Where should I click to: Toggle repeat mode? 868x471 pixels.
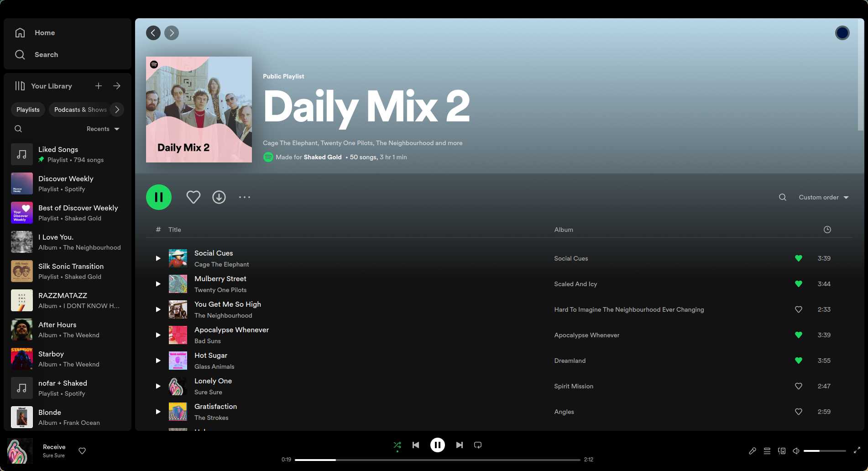point(478,445)
